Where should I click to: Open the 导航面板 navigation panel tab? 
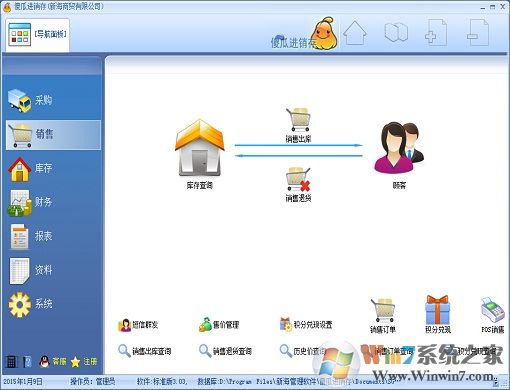(x=37, y=34)
